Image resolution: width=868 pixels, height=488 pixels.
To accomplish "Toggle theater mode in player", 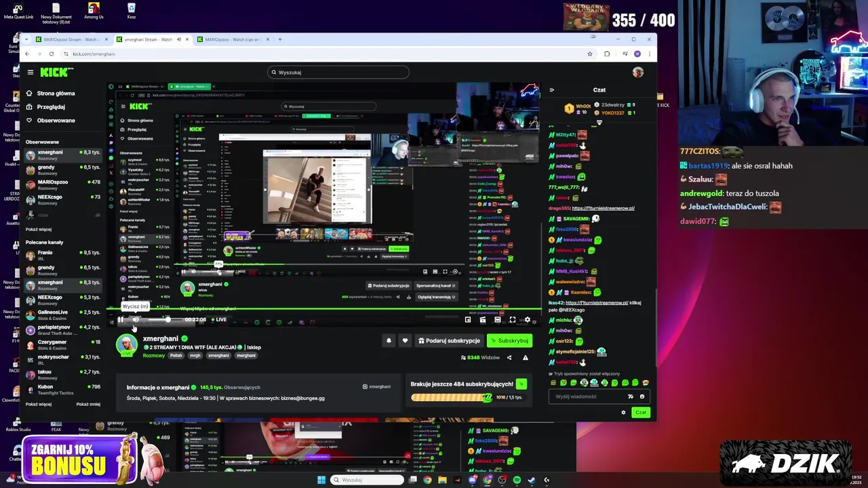I will click(x=498, y=320).
